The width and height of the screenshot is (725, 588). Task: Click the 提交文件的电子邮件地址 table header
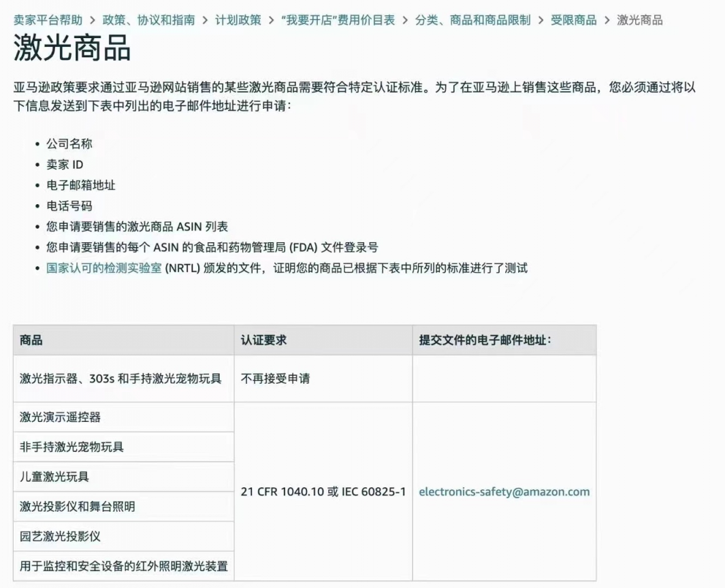pyautogui.click(x=504, y=340)
